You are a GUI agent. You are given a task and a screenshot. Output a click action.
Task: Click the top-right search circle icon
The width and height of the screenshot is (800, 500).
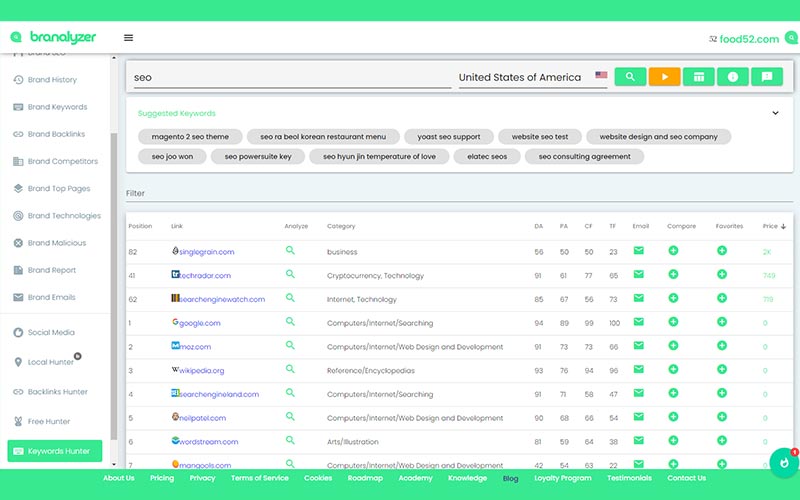(x=791, y=38)
